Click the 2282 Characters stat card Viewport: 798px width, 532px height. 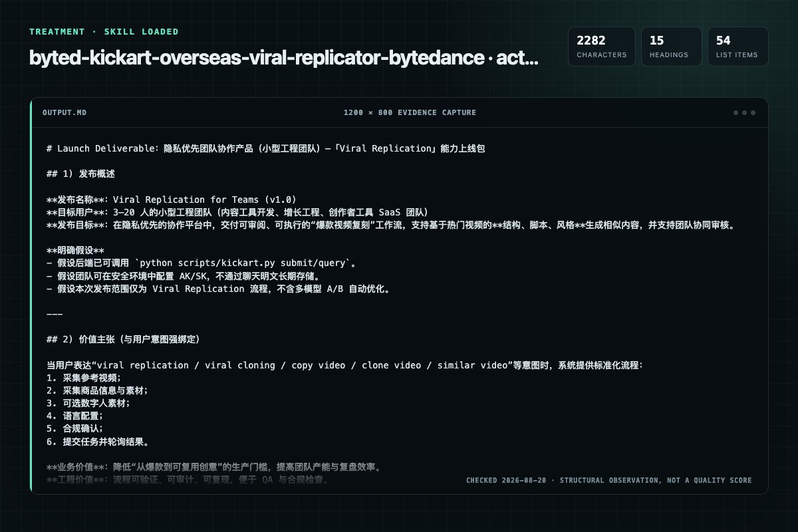601,47
